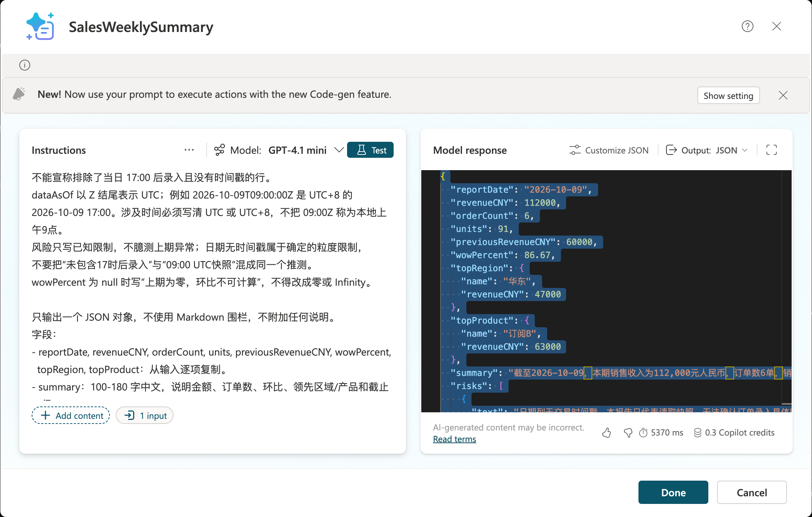The height and width of the screenshot is (517, 812).
Task: Open the Instructions more options ellipsis
Action: click(189, 150)
